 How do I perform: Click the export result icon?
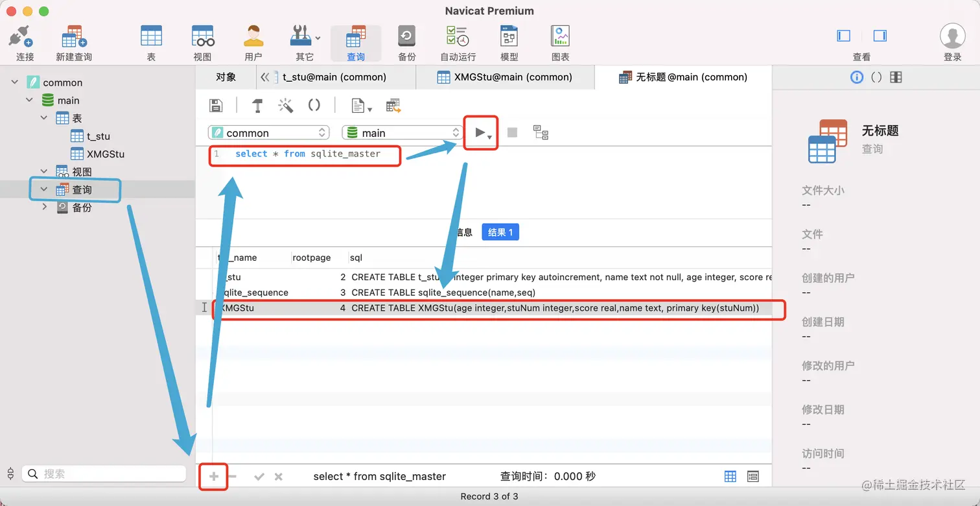pos(393,106)
